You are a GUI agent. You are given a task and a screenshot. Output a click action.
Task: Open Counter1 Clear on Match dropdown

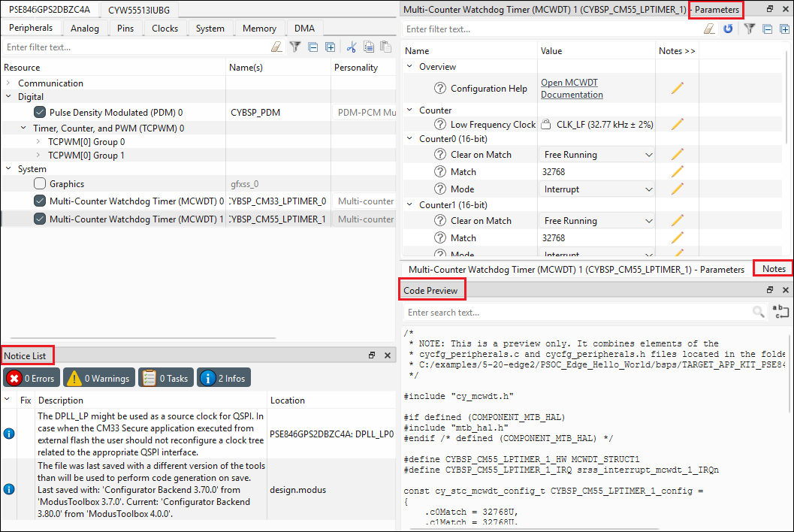point(597,220)
